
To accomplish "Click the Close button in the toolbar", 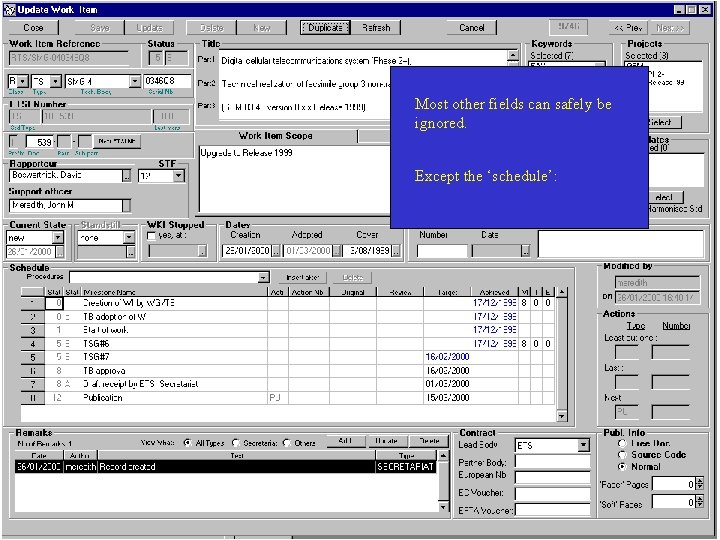I will tap(34, 28).
